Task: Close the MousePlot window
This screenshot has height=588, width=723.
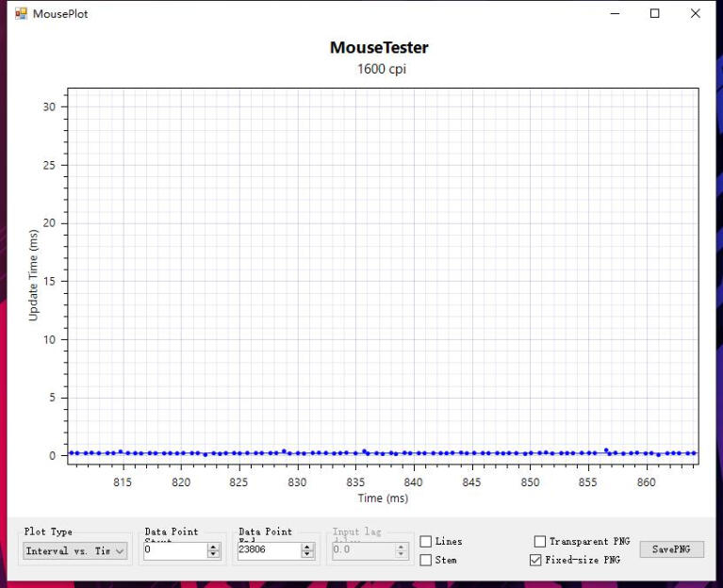Action: [x=696, y=14]
